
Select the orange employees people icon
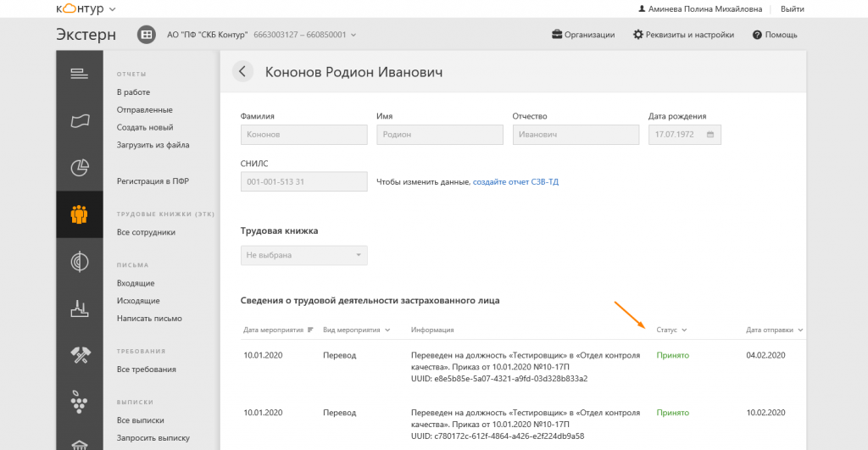pos(79,214)
